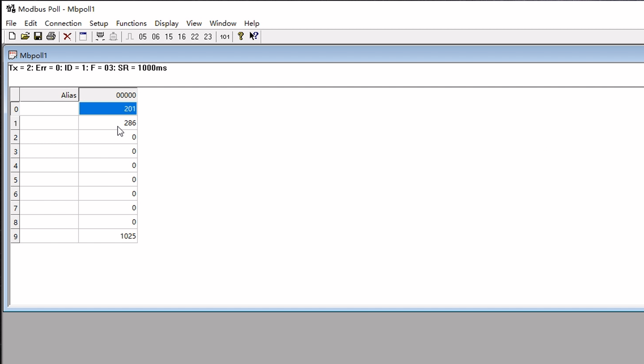Activate the context help arrow icon
Viewport: 644px width, 364px height.
click(x=254, y=36)
